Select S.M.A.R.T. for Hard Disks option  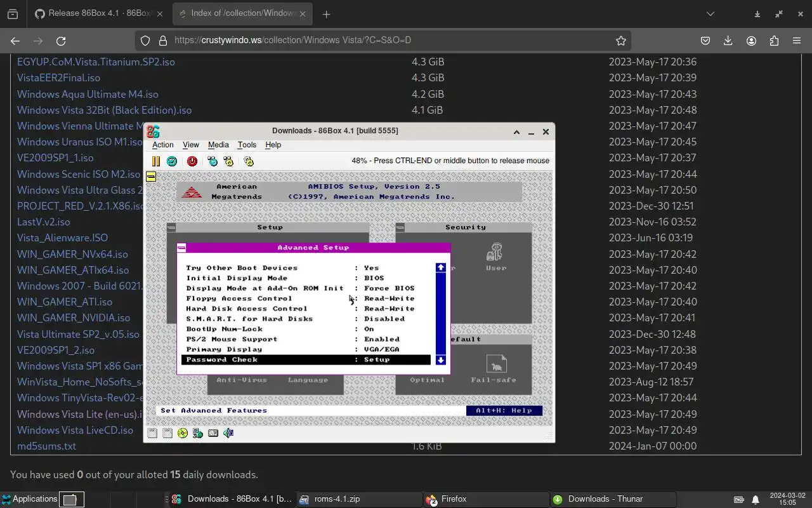(x=306, y=319)
